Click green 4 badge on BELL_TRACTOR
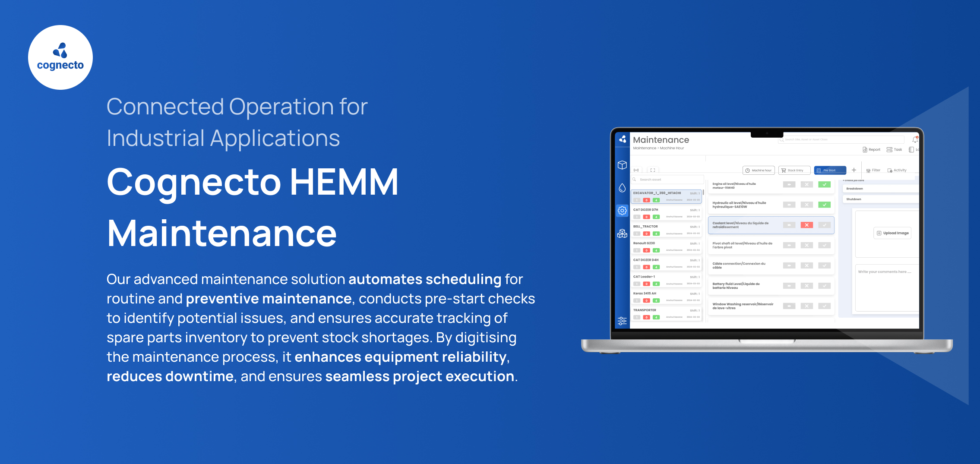This screenshot has width=980, height=464. click(656, 234)
